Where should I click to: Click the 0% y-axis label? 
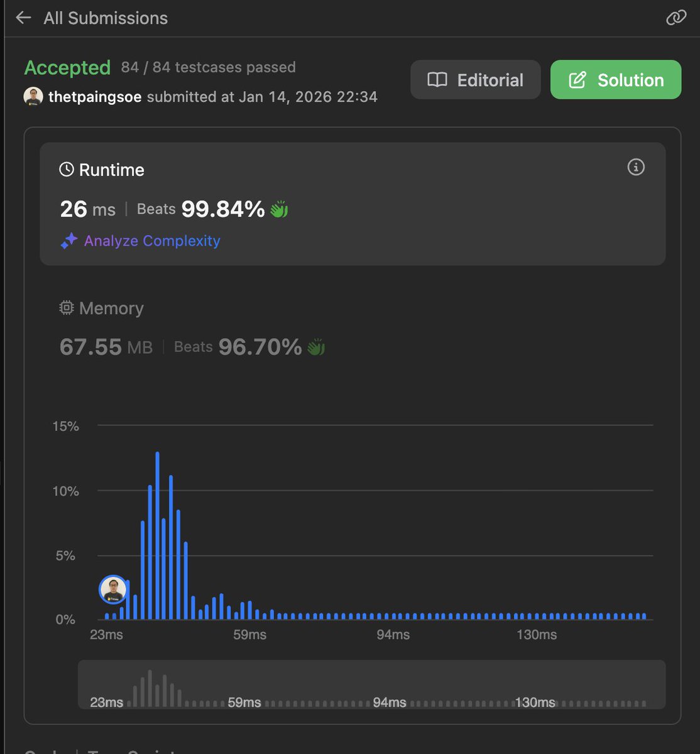click(65, 620)
